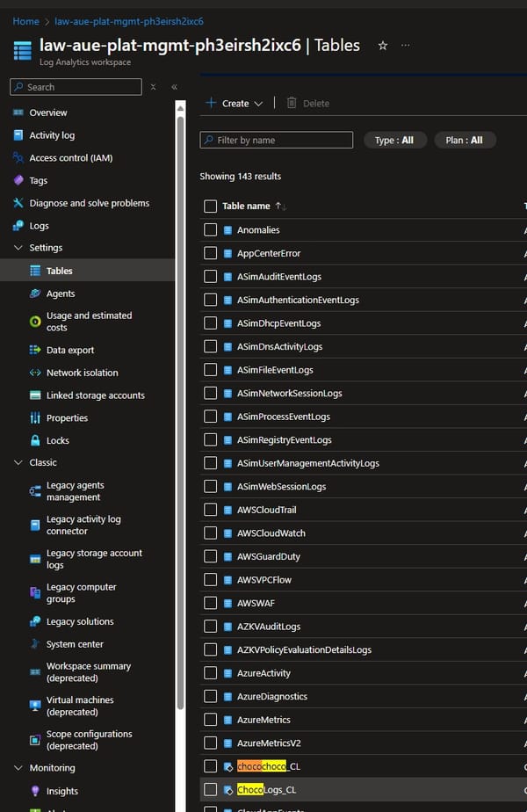Check the AzureActivity row checkbox
Image resolution: width=527 pixels, height=812 pixels.
(210, 673)
